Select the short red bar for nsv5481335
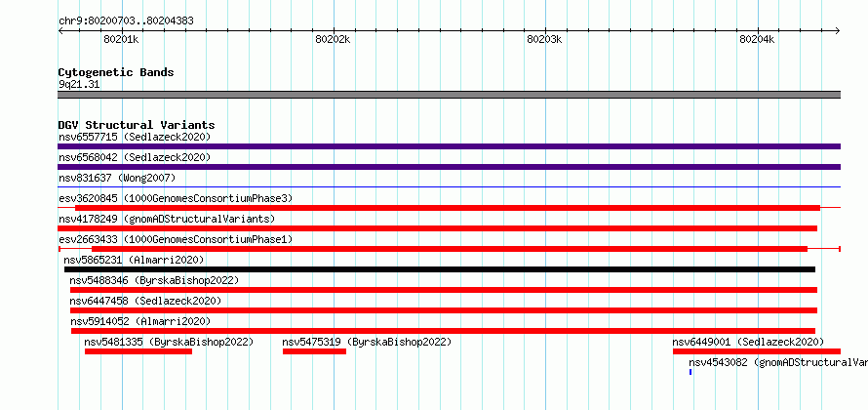The height and width of the screenshot is (410, 868). [138, 351]
